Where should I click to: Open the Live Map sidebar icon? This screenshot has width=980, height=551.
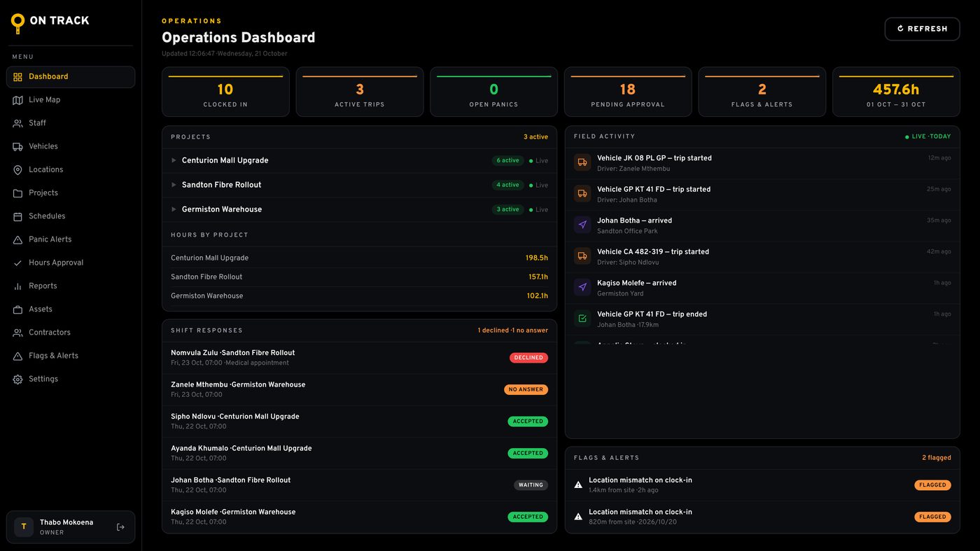click(17, 100)
